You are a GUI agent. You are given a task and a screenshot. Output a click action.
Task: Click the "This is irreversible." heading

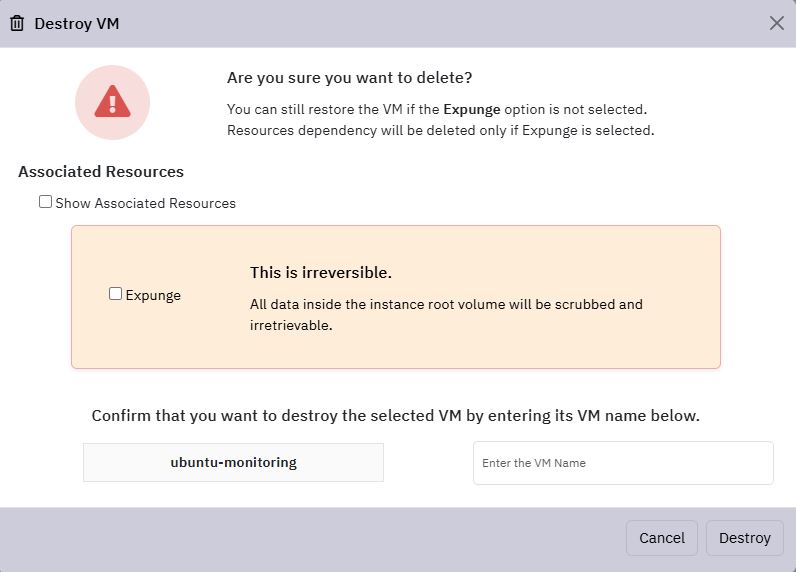pyautogui.click(x=321, y=273)
